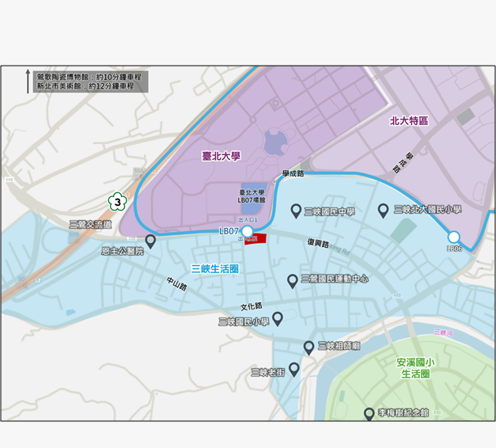Click the LB07 station circle marker
The image size is (496, 448).
(x=247, y=231)
